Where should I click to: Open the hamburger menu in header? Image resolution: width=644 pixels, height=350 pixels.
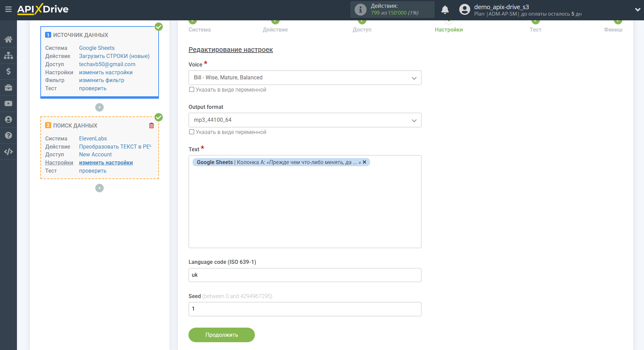coord(8,9)
